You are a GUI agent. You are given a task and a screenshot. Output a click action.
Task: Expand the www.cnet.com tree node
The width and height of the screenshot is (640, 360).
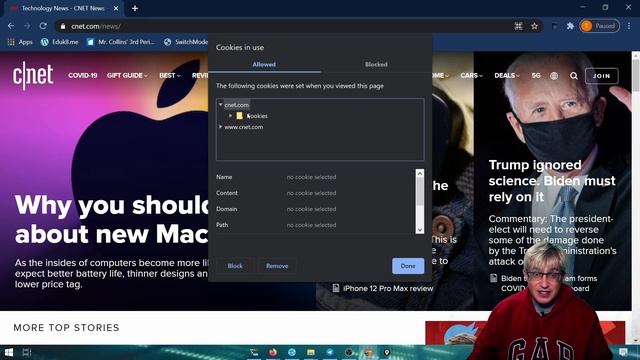pos(220,127)
